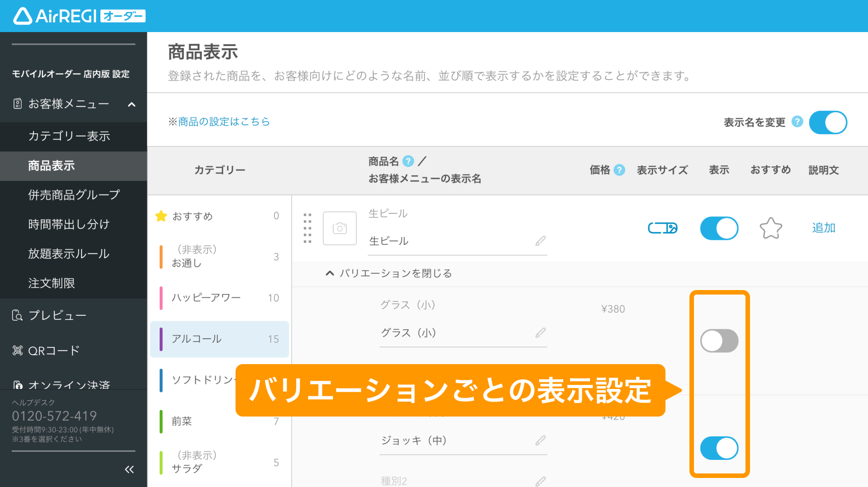Open 放題表示ルール menu item
Image resolution: width=868 pixels, height=487 pixels.
(x=73, y=253)
